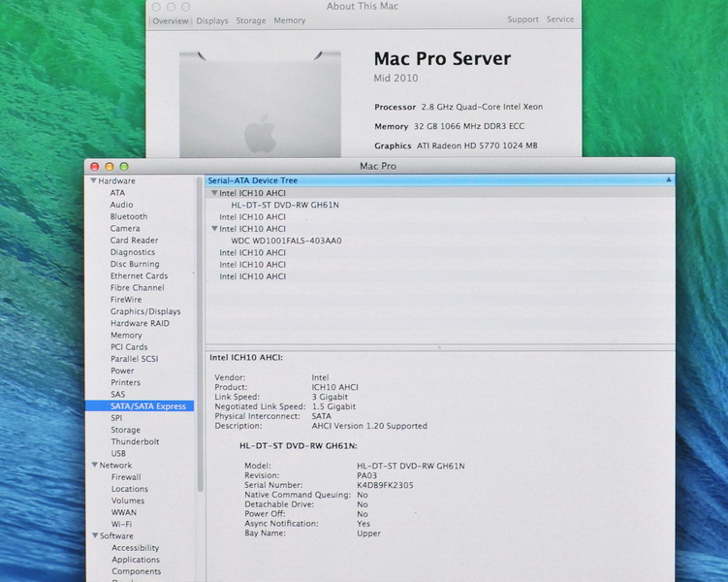
Task: Select USB in the sidebar
Action: click(118, 453)
